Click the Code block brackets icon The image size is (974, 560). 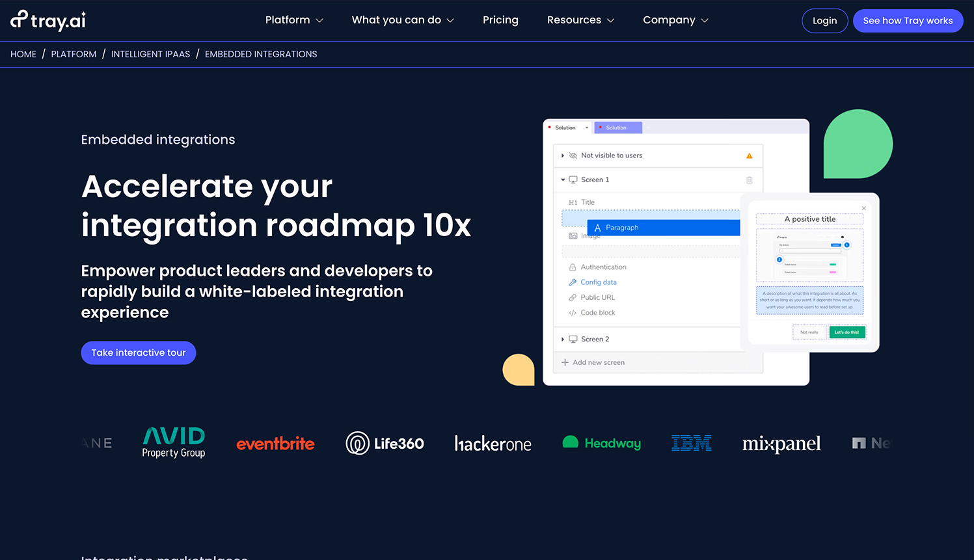(573, 313)
